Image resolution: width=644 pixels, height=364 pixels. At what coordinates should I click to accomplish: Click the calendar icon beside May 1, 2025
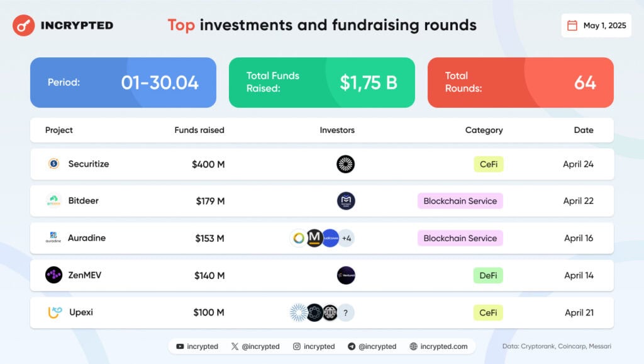572,26
